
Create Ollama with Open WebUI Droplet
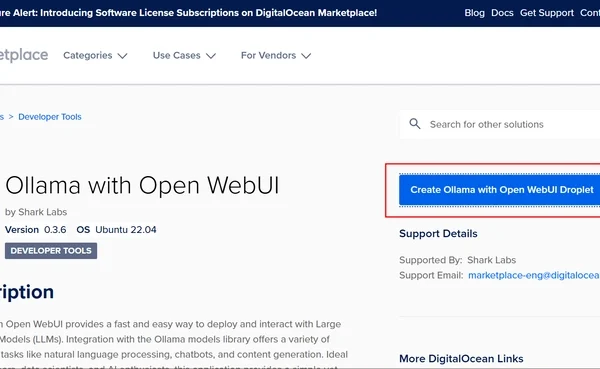(x=499, y=190)
